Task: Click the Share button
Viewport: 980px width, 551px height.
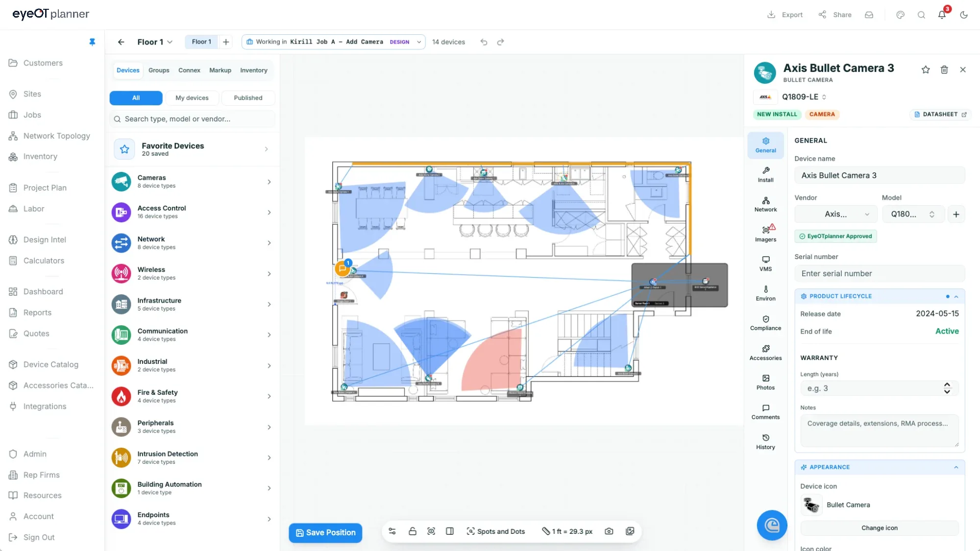Action: (835, 15)
